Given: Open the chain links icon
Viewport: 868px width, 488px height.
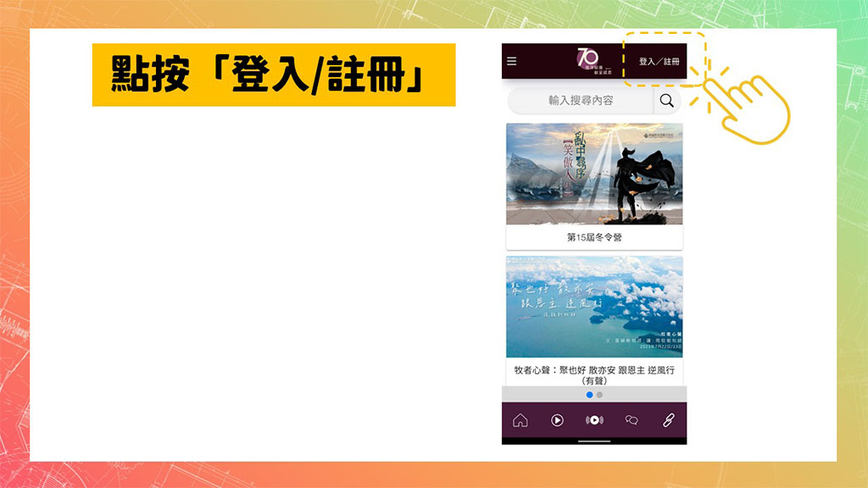Looking at the screenshot, I should coord(668,420).
